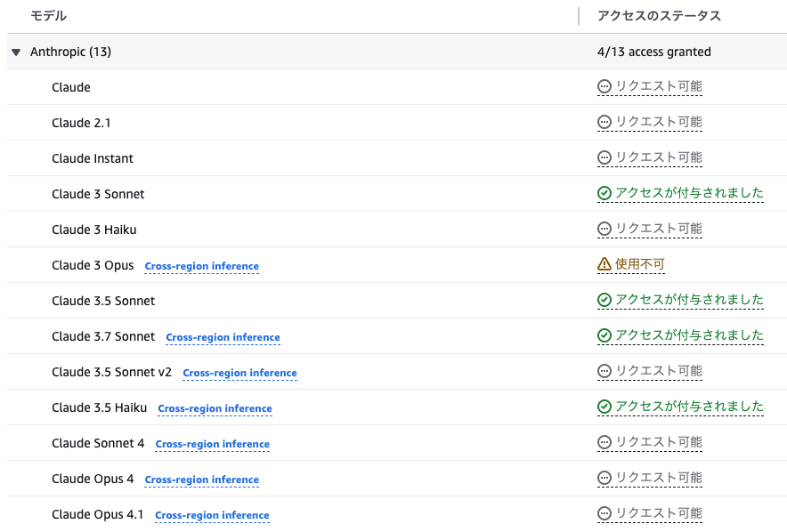Select the Claude 3 Opus model name
The image size is (787, 532).
pyautogui.click(x=93, y=266)
